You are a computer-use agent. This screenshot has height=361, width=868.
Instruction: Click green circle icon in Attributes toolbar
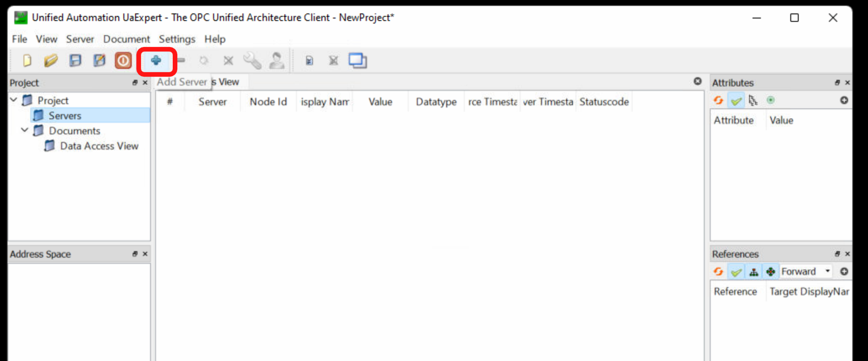pos(771,100)
